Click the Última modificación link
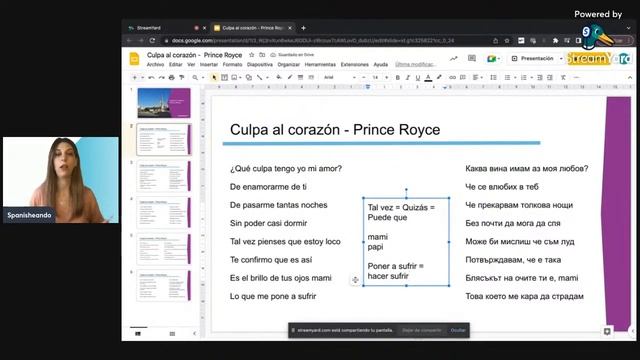 (416, 64)
